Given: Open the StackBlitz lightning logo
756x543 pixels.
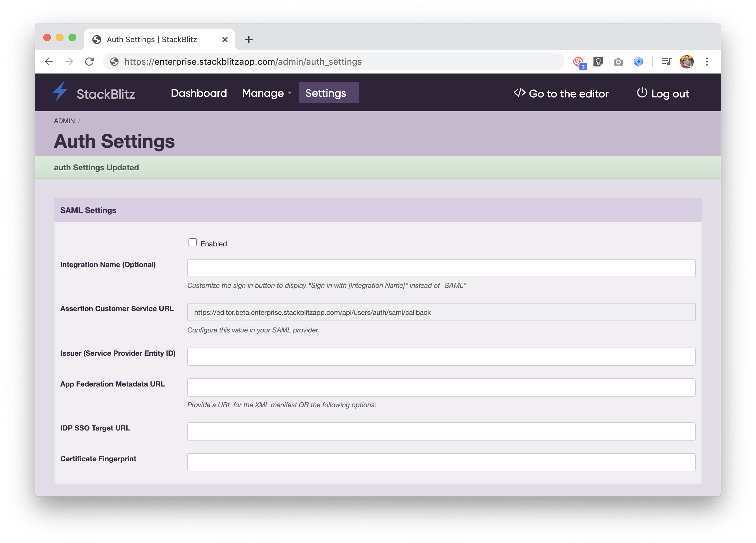Looking at the screenshot, I should click(61, 92).
